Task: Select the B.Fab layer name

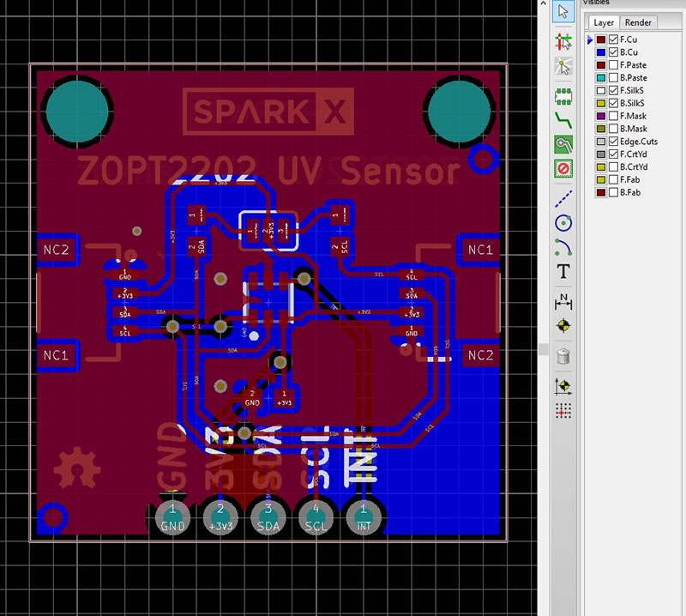Action: pos(630,192)
